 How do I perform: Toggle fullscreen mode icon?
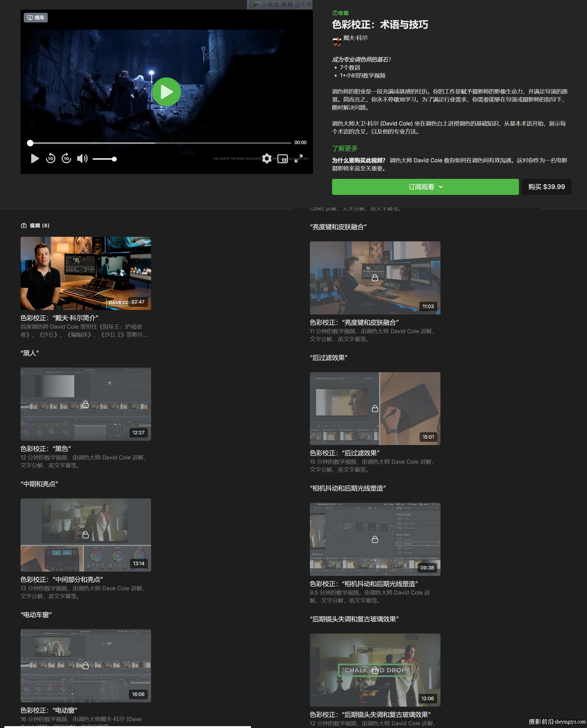click(x=298, y=159)
